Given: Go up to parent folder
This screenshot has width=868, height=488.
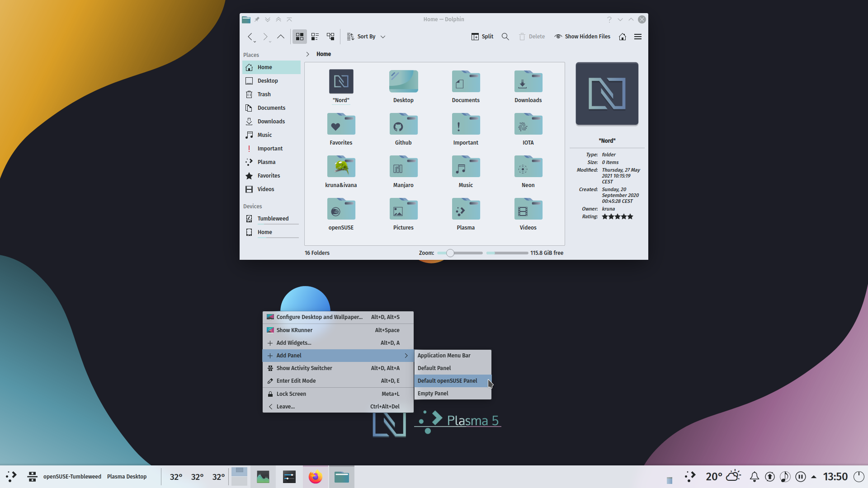Looking at the screenshot, I should 281,37.
